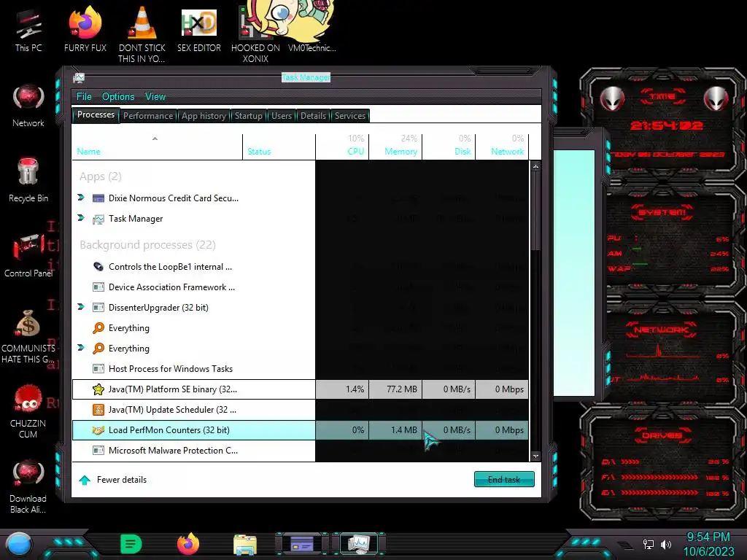Click the process list scrollbar thumb
Screen dimensions: 747x560
click(535, 211)
